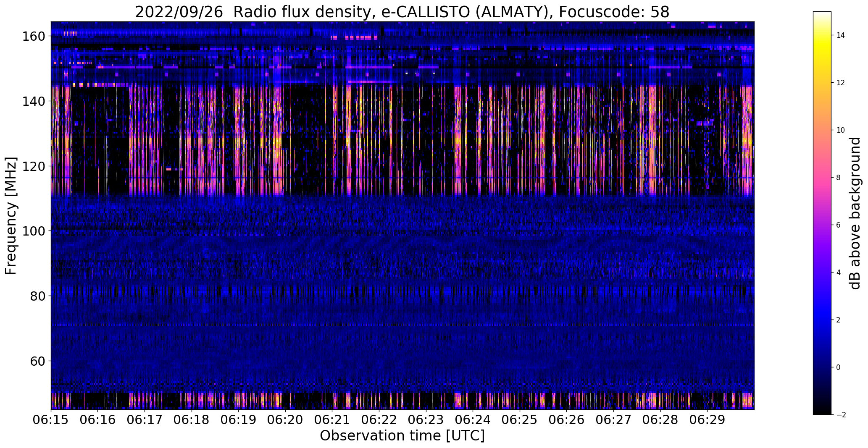Click the 06:25 time tick label
The width and height of the screenshot is (868, 448).
[x=520, y=419]
